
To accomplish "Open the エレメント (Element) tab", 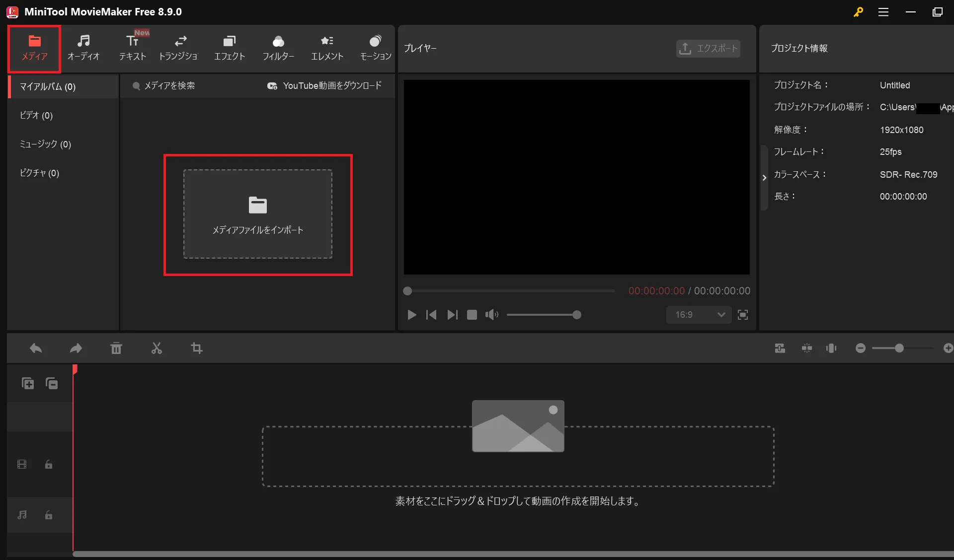I will 327,48.
